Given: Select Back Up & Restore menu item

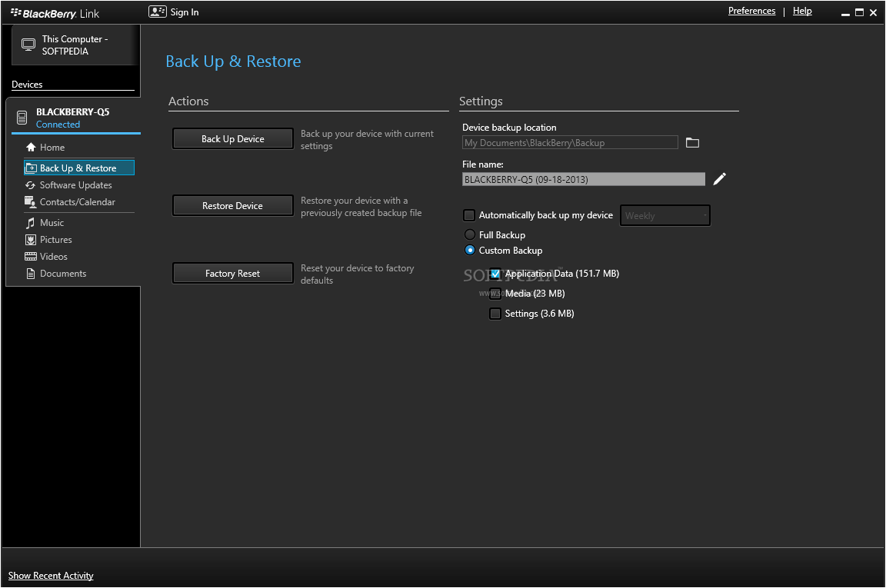Looking at the screenshot, I should pos(79,168).
